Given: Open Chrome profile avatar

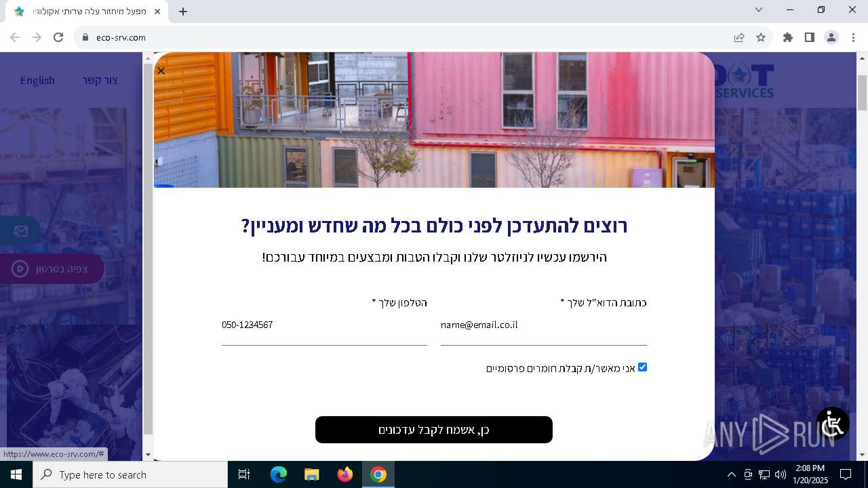Looking at the screenshot, I should [x=831, y=37].
